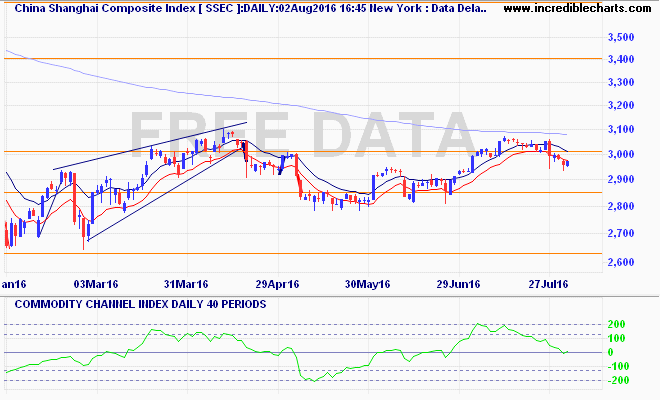This screenshot has height=400, width=660.
Task: Click the 3,200 price axis label
Action: [x=621, y=105]
